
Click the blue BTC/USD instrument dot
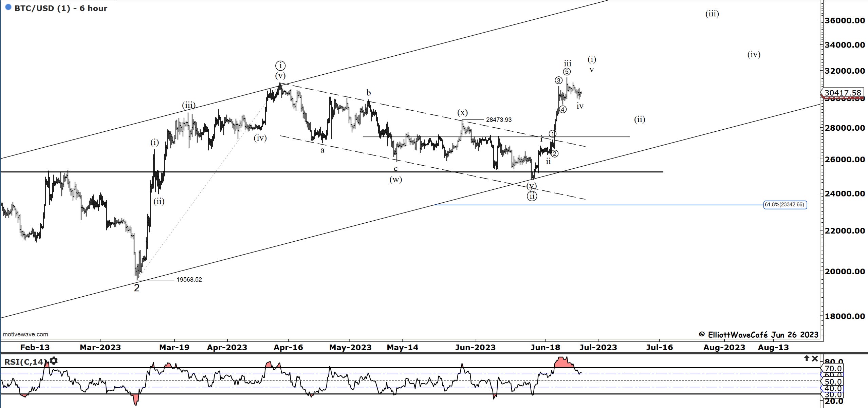(x=8, y=7)
